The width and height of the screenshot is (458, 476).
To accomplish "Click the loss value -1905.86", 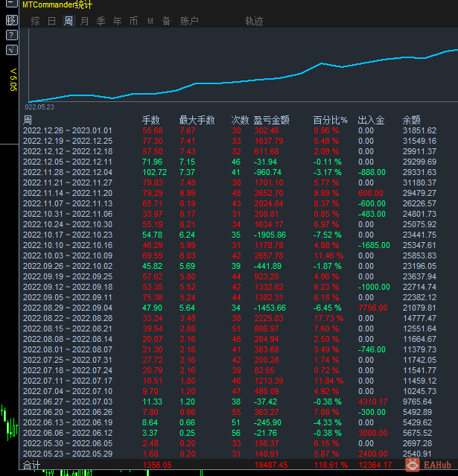I will 270,235.
